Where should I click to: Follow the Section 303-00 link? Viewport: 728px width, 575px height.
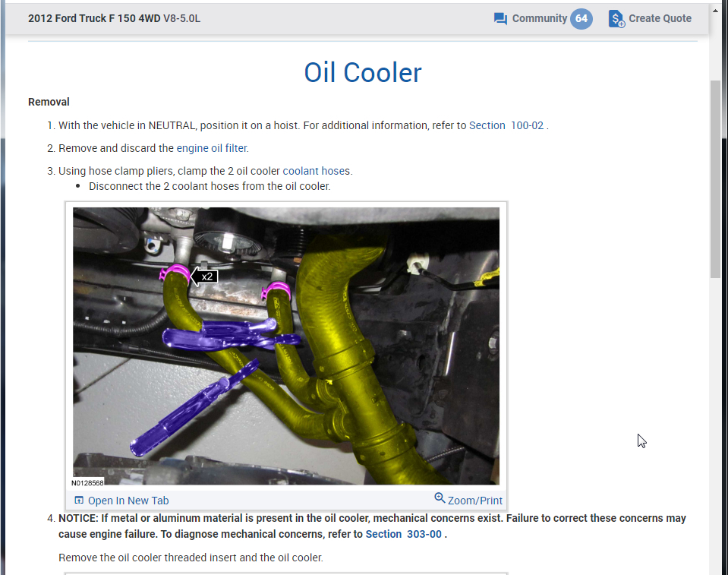403,534
